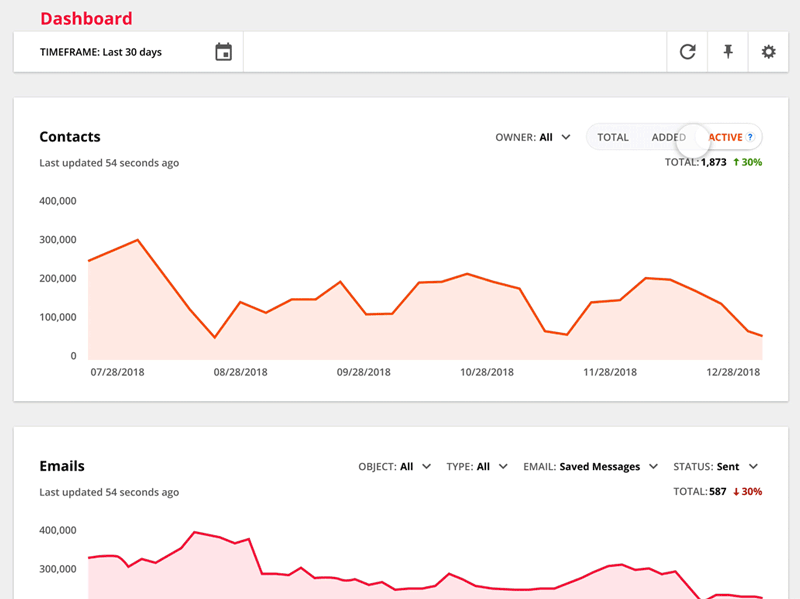Open dashboard settings via the gear icon
Viewport: 800px width, 599px height.
coord(767,51)
